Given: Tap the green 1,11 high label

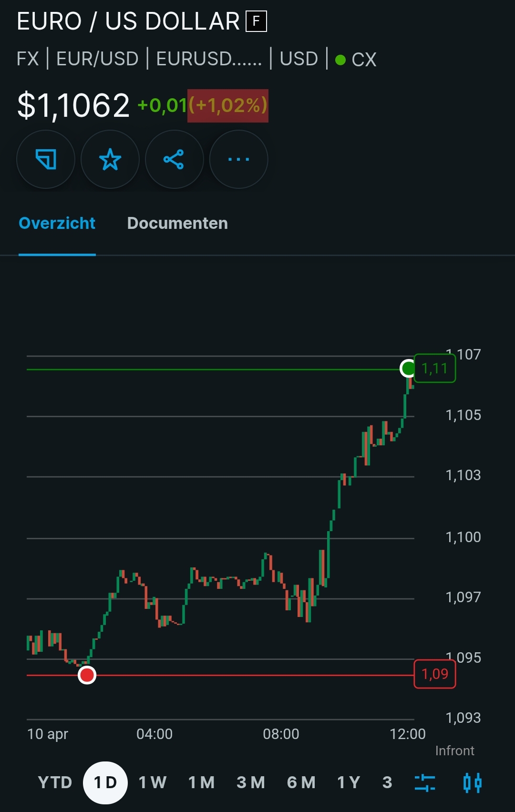Looking at the screenshot, I should [x=435, y=368].
